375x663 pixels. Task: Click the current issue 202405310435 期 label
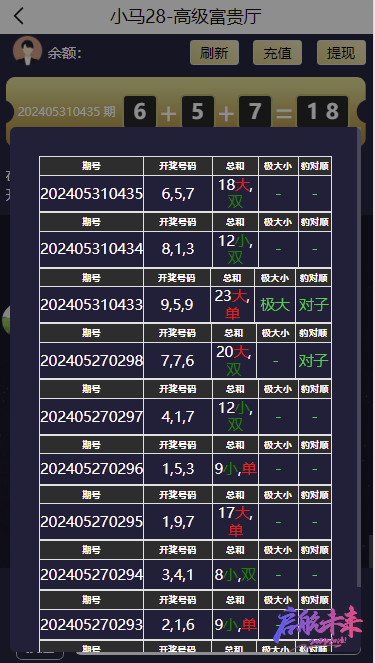(67, 112)
